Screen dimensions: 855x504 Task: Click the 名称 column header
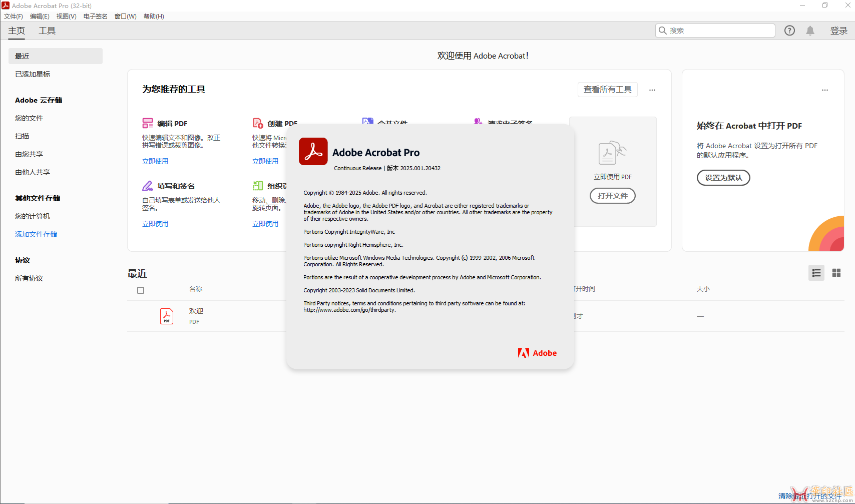tap(196, 289)
